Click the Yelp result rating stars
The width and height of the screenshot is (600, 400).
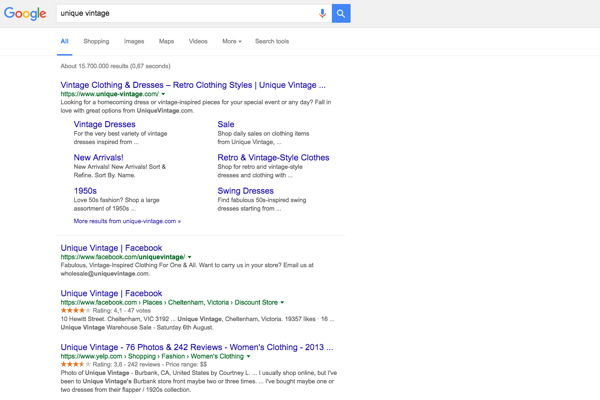(75, 365)
